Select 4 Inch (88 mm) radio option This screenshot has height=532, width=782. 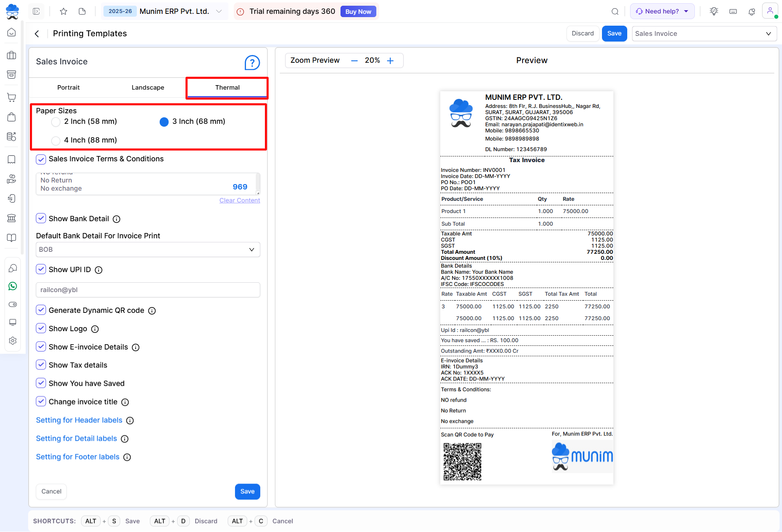(56, 141)
